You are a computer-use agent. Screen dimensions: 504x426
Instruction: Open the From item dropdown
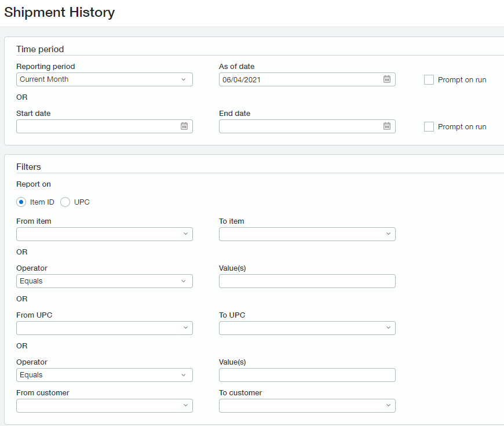point(104,234)
